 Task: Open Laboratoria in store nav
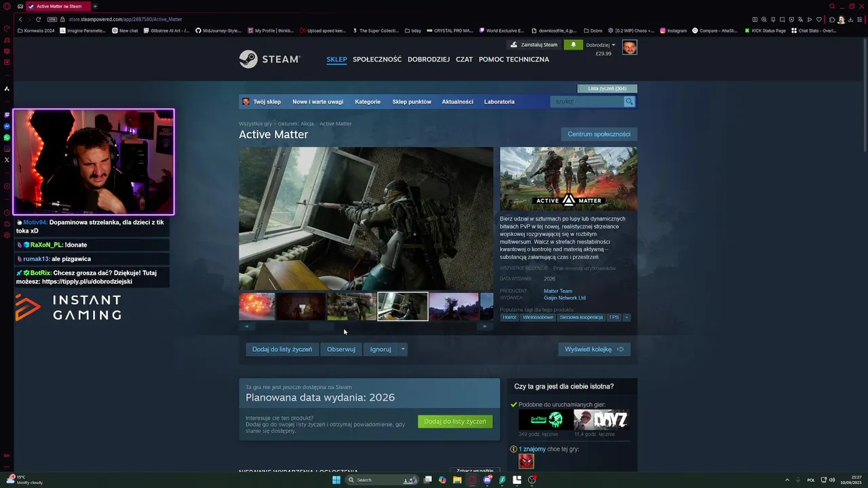point(499,102)
